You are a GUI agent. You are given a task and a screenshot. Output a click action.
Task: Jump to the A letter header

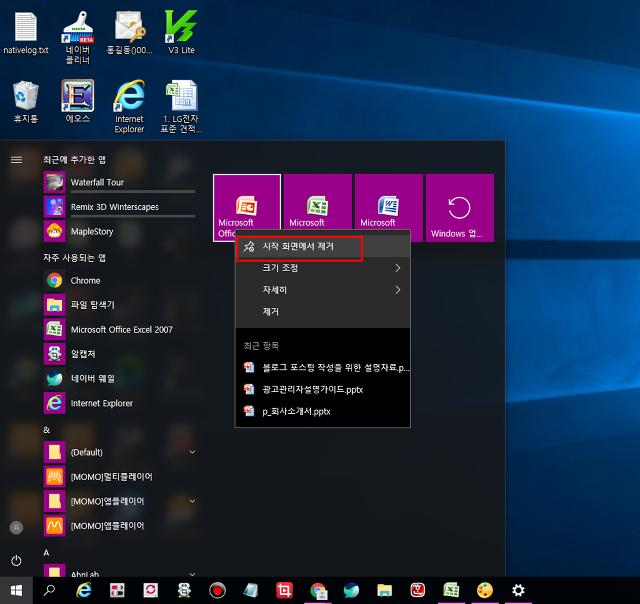tap(46, 553)
